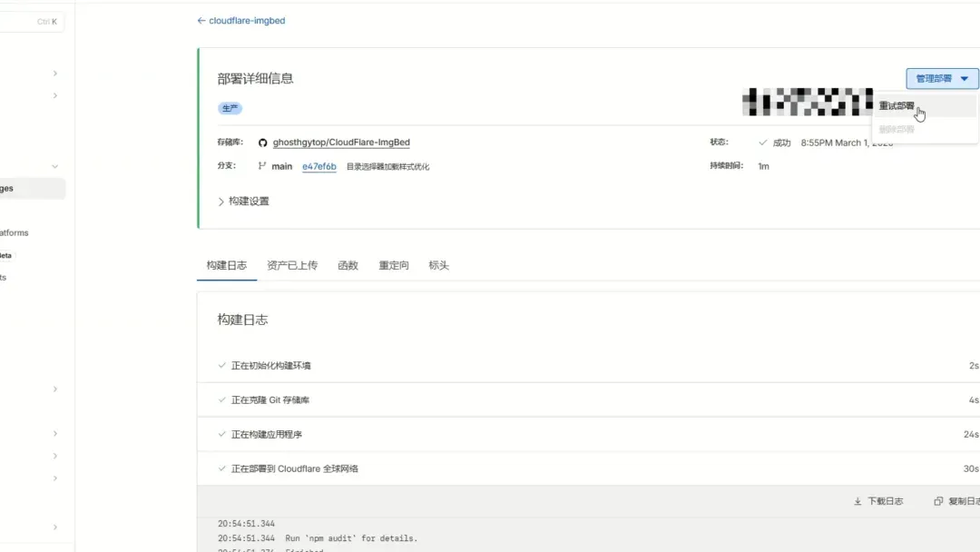Click the back arrow before cloudflare-imgbed
This screenshot has height=552, width=980.
click(x=201, y=20)
